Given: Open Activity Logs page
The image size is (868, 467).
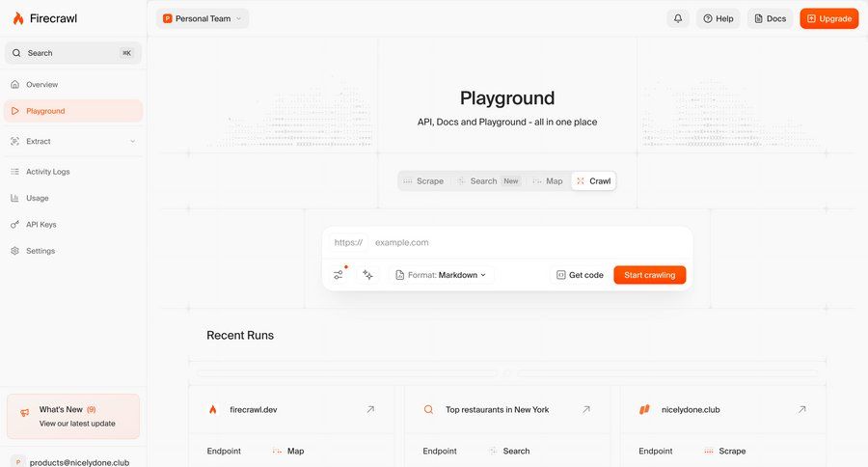Looking at the screenshot, I should tap(73, 172).
